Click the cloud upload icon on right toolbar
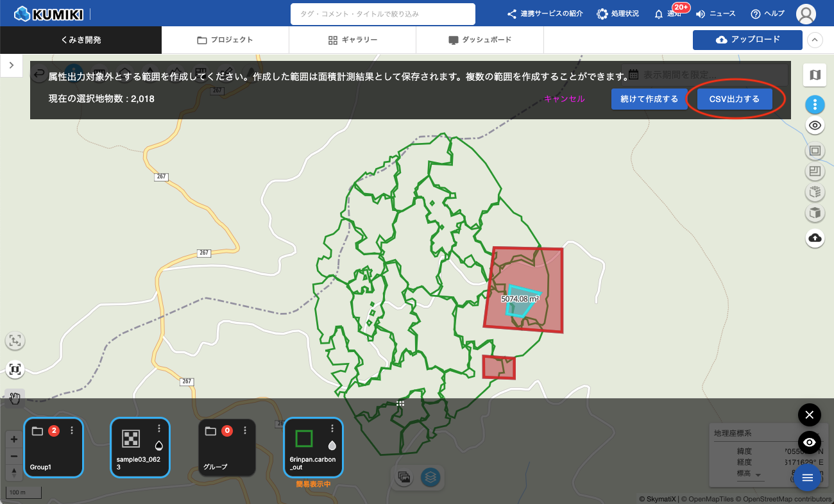 (815, 238)
